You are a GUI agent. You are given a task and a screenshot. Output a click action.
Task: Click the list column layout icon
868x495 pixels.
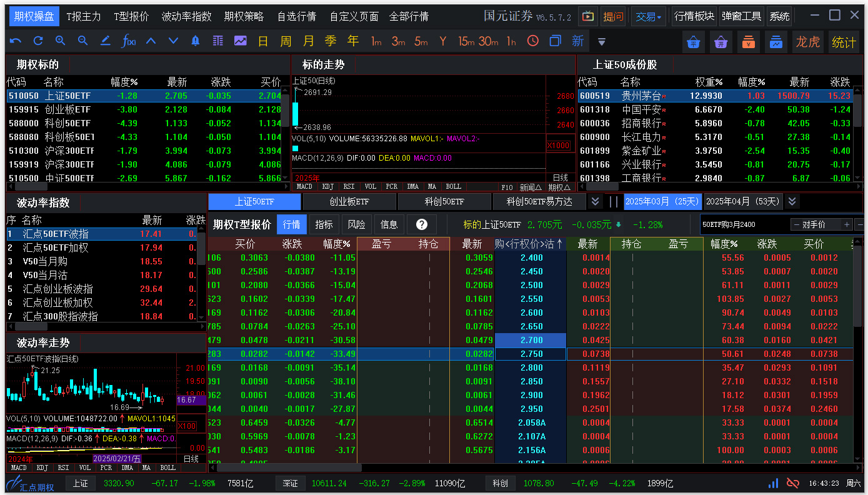pos(218,41)
